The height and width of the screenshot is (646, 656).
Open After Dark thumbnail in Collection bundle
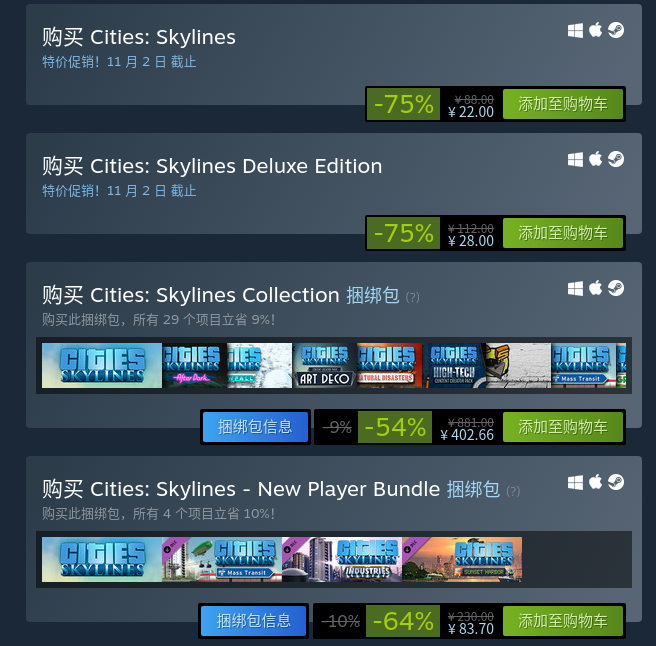pyautogui.click(x=194, y=366)
